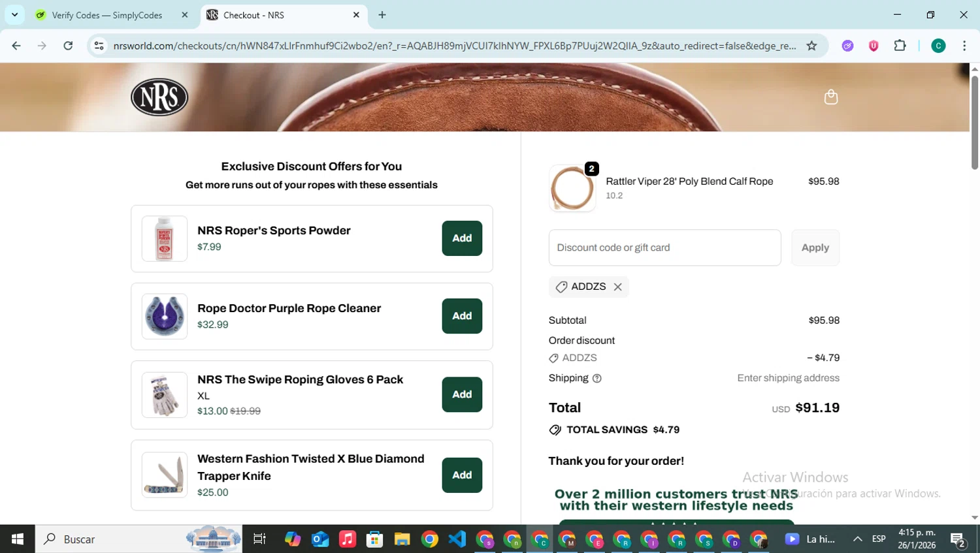Click the strikethrough price $19.99
980x553 pixels.
pyautogui.click(x=245, y=411)
